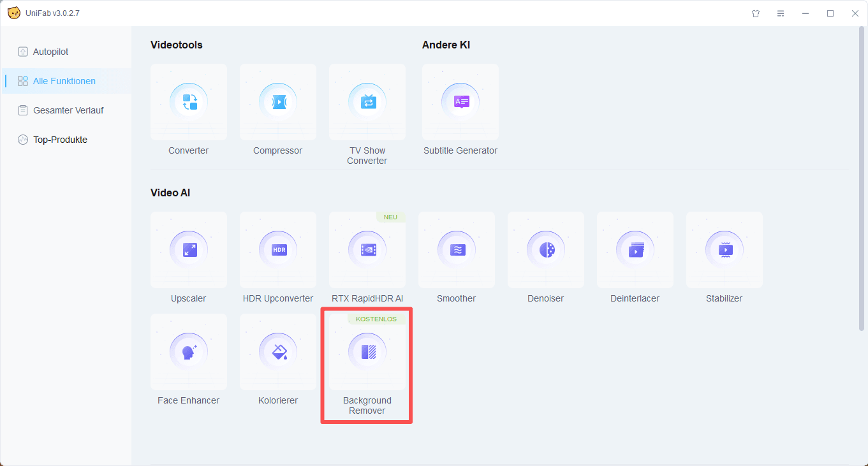Open the Background Remover tool
This screenshot has height=466, width=868.
367,352
